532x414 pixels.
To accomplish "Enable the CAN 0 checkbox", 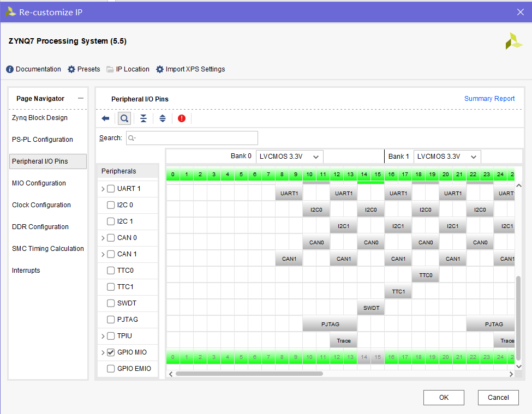I will click(x=111, y=238).
